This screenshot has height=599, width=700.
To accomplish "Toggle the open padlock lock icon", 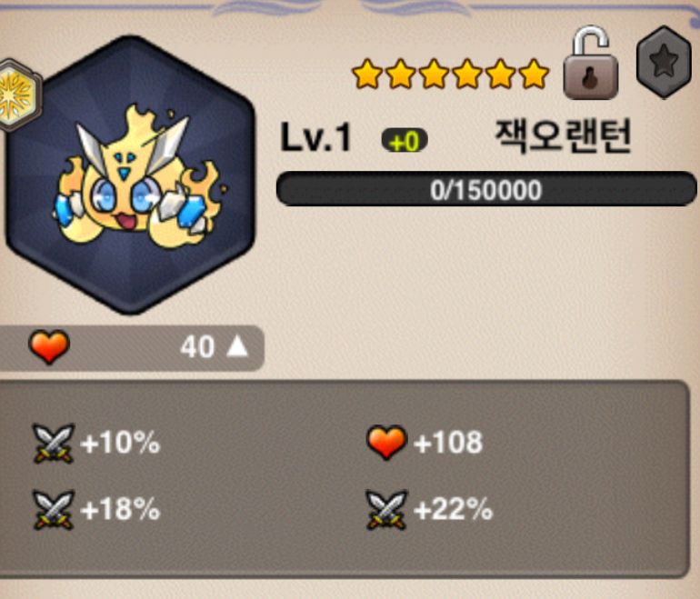I will [591, 63].
